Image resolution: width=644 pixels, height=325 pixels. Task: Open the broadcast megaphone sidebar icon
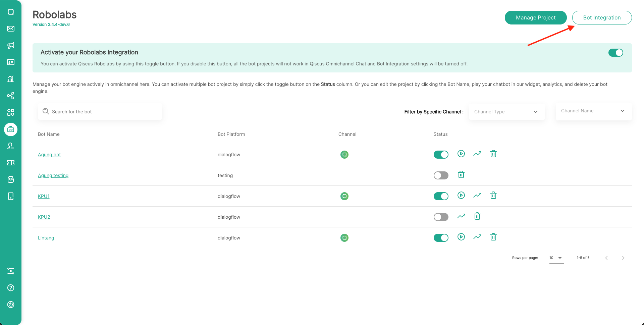(11, 45)
